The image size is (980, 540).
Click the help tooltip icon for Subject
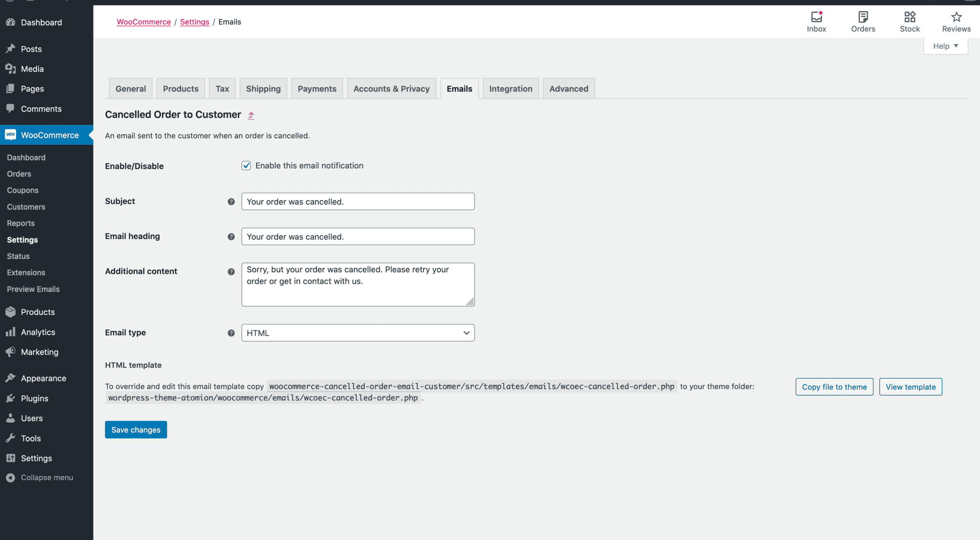tap(231, 202)
